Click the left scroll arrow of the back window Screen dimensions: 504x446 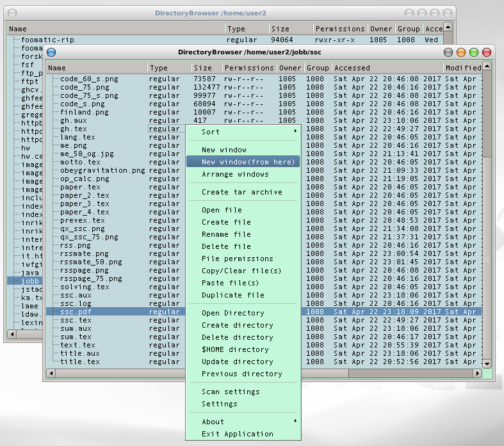tap(11, 334)
